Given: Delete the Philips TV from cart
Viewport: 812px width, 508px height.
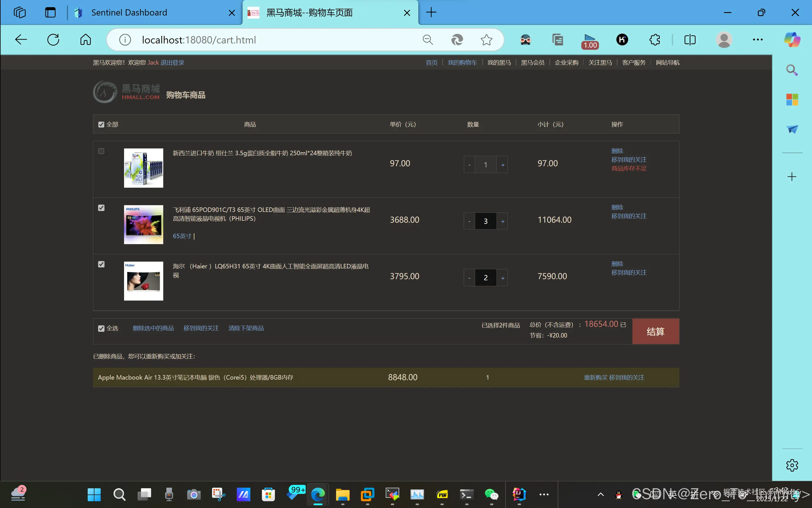Looking at the screenshot, I should pos(617,207).
